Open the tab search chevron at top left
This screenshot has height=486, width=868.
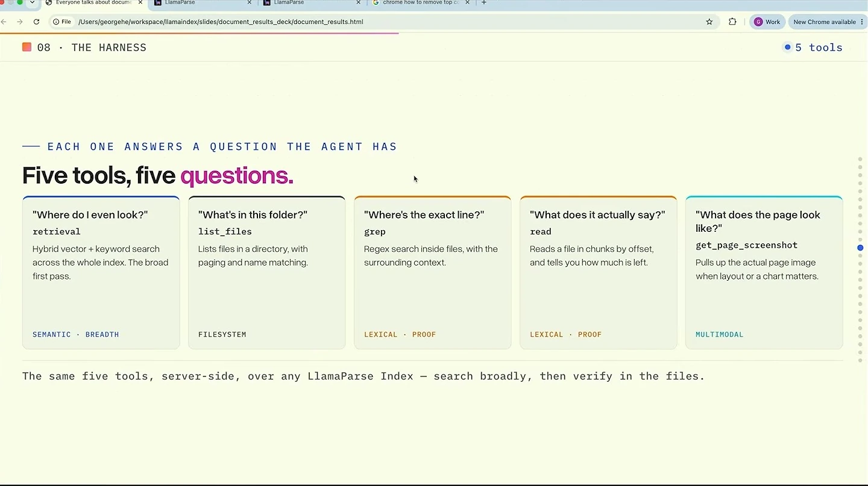coord(32,2)
